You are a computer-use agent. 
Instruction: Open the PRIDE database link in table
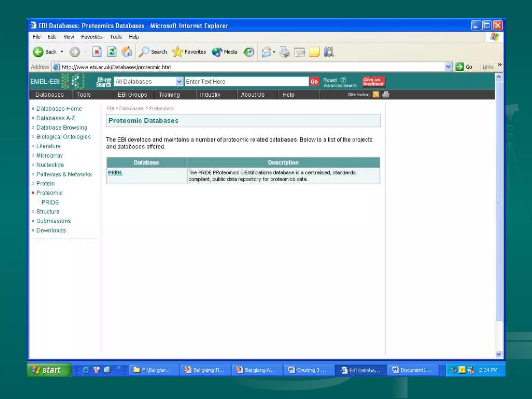[x=115, y=173]
